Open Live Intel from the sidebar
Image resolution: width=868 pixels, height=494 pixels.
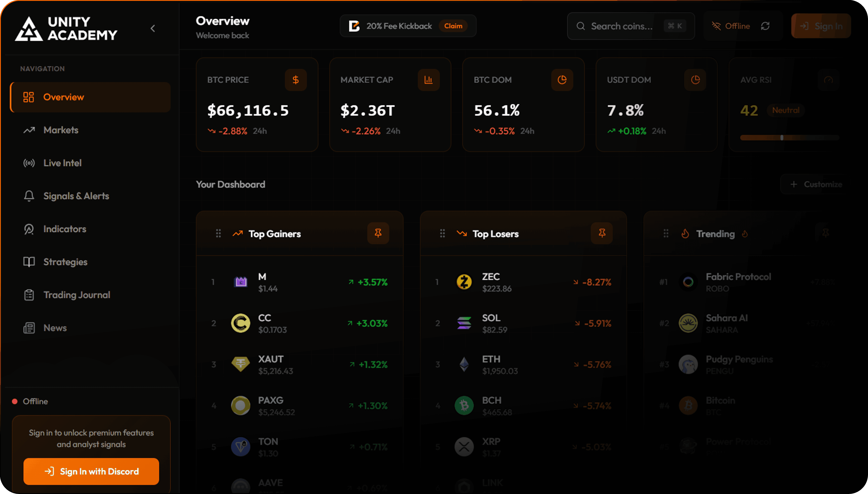pyautogui.click(x=62, y=163)
